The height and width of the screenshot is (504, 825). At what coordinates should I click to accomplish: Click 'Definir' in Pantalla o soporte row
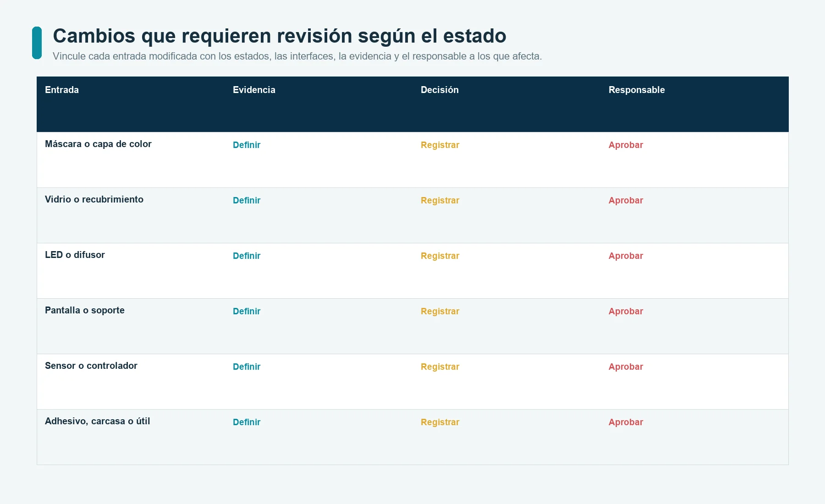tap(247, 311)
